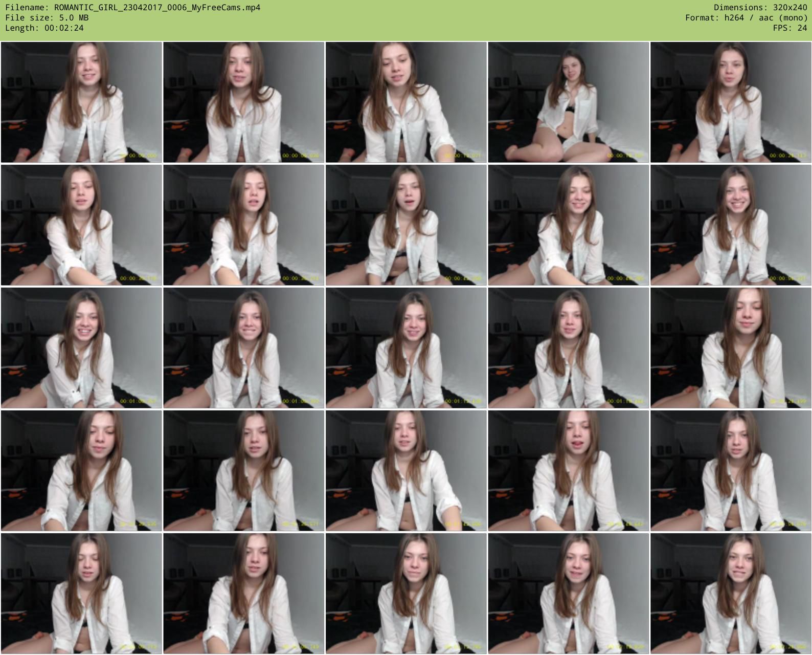Click the fourth thumbnail in the bottom row
The image size is (812, 655).
click(x=569, y=594)
